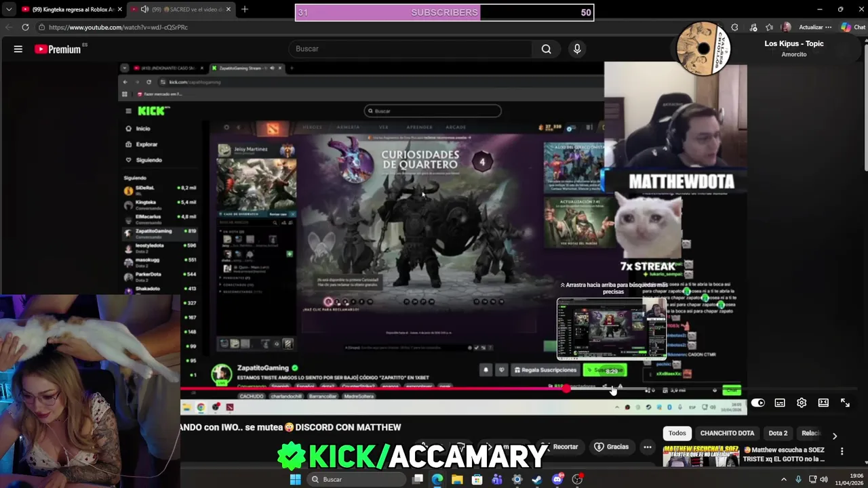Switch to theater mode view
This screenshot has width=868, height=488.
click(x=823, y=403)
